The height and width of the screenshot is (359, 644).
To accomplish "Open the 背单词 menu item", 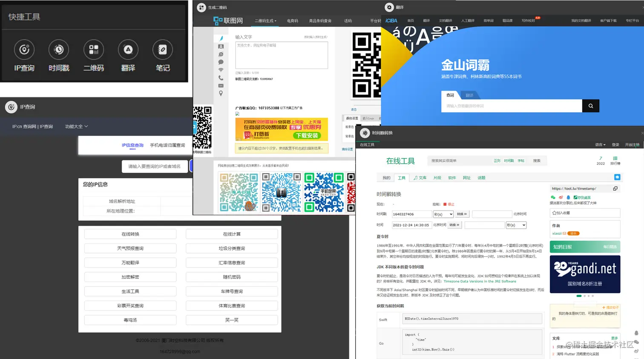I will pos(489,20).
